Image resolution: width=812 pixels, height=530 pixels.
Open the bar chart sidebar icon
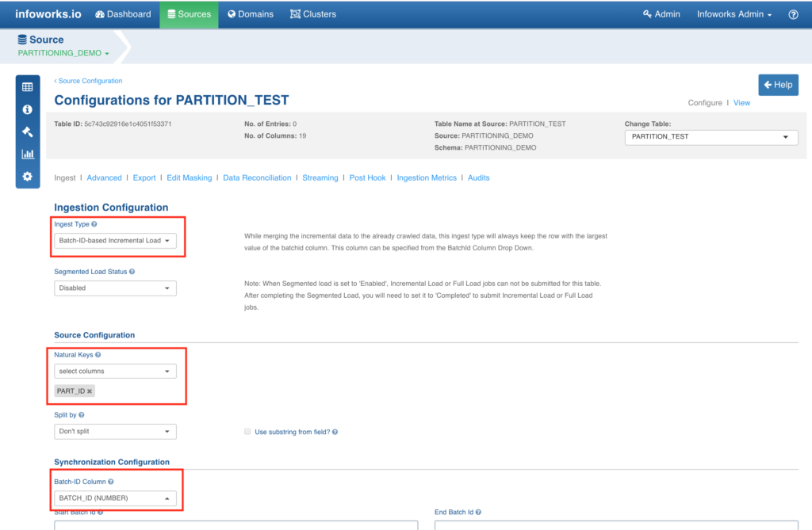[28, 154]
